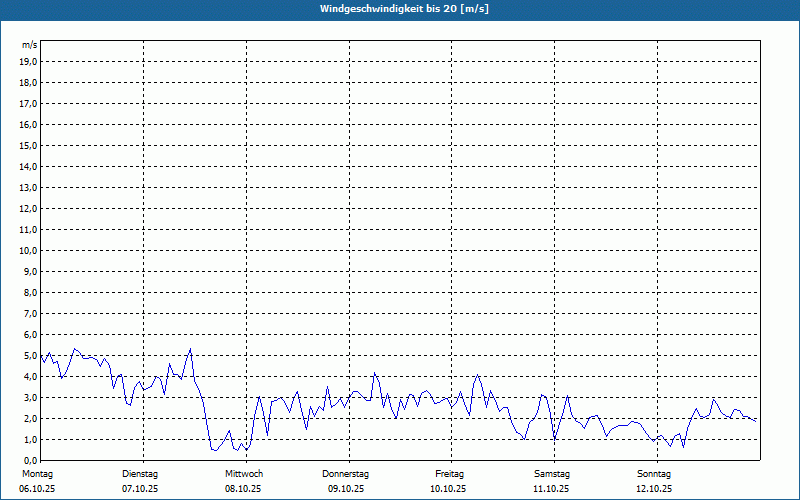Screen dimensions: 800x500
Task: Select the date label "12.10.25"
Action: [x=654, y=489]
